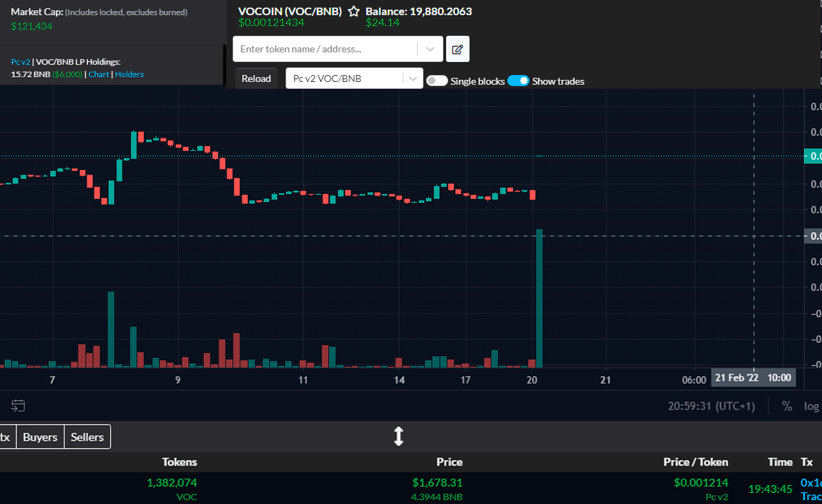This screenshot has height=504, width=822.
Task: Click the green price label on the chart axis
Action: (813, 156)
